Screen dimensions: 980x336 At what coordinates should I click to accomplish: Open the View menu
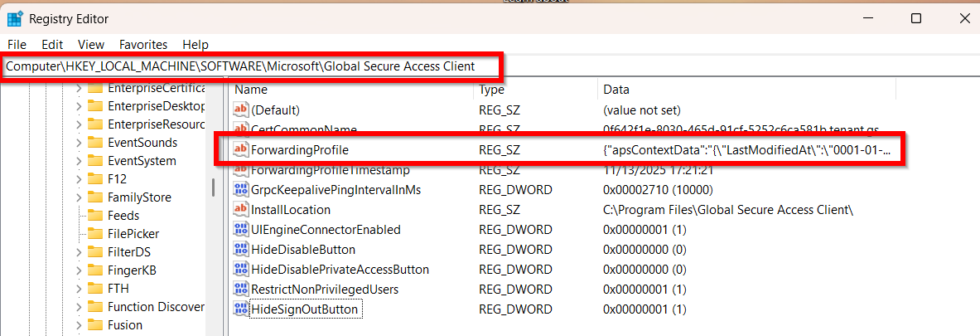(x=91, y=45)
